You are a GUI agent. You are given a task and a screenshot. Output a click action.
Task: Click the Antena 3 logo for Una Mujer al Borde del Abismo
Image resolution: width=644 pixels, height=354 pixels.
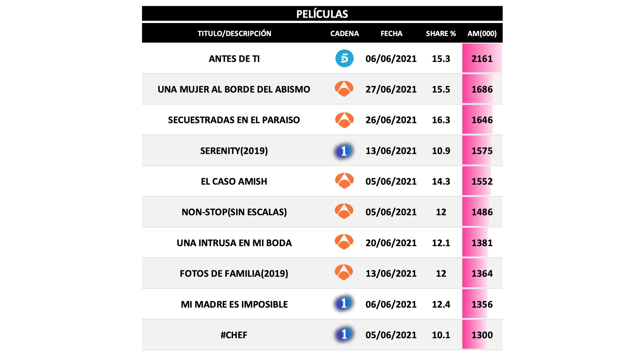coord(344,89)
